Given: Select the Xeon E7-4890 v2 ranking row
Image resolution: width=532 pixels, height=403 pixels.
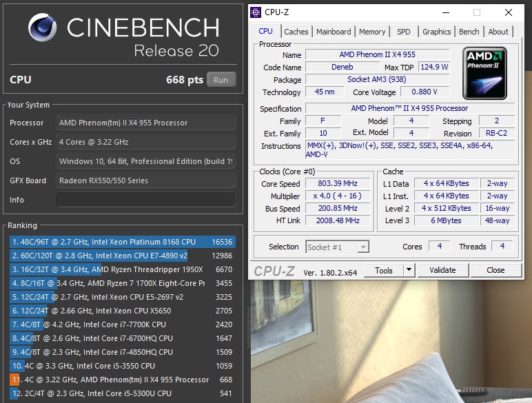Looking at the screenshot, I should coord(123,256).
